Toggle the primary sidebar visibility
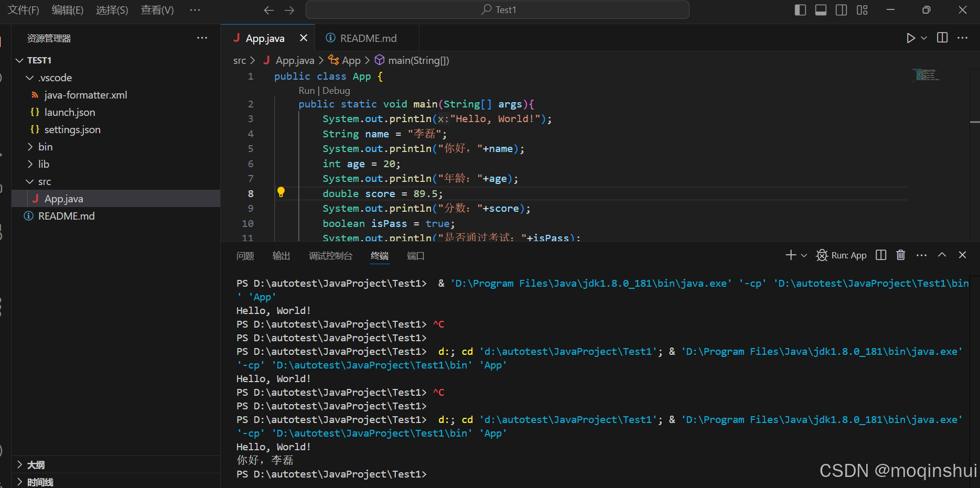This screenshot has height=488, width=980. pos(800,9)
